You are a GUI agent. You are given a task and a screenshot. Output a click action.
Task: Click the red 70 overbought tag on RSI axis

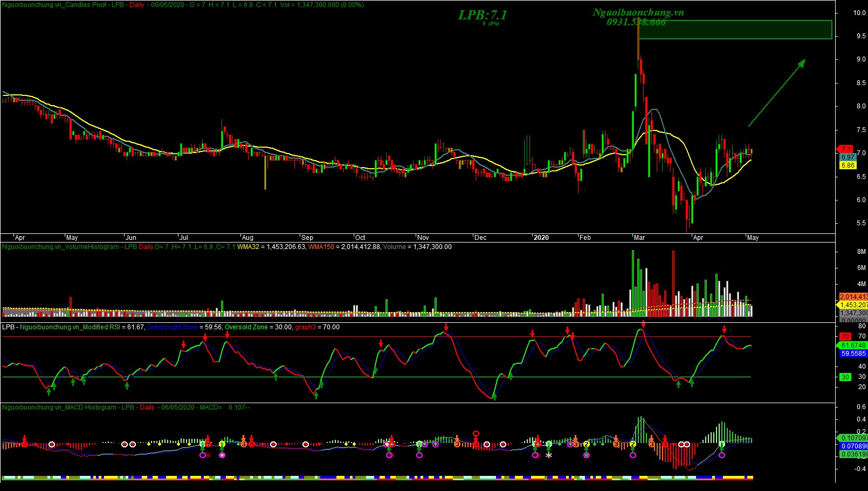pyautogui.click(x=845, y=336)
